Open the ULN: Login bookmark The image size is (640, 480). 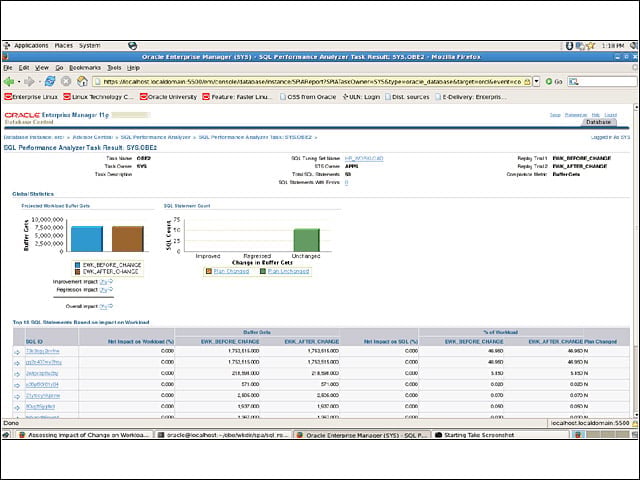tap(361, 97)
